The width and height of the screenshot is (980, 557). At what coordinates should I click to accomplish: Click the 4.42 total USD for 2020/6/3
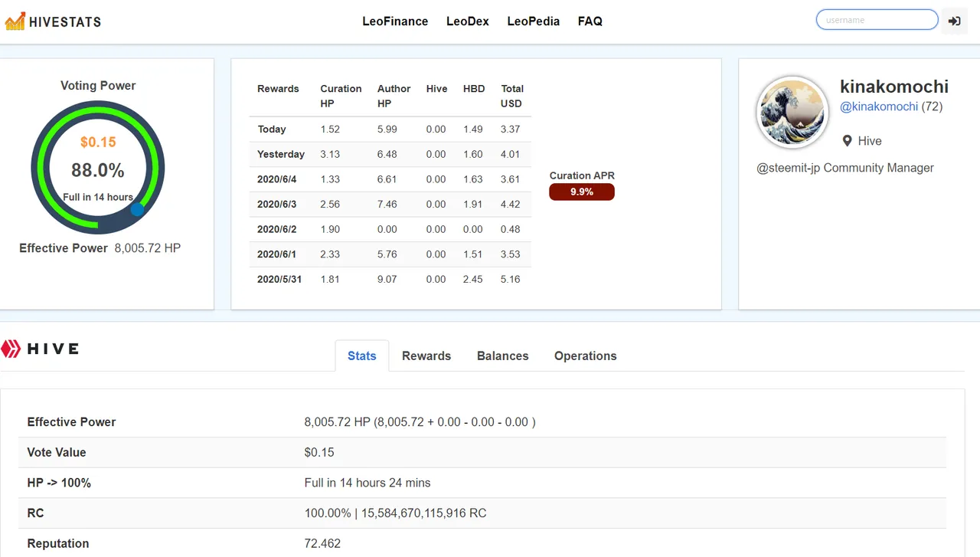pyautogui.click(x=510, y=205)
